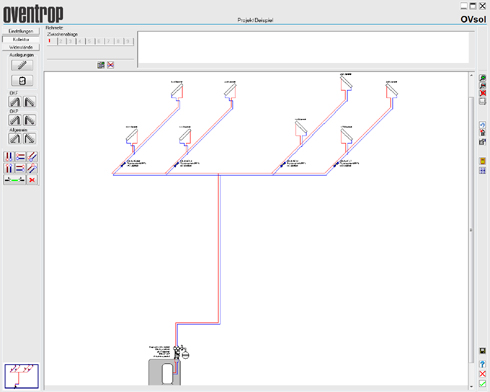Screen dimensions: 490x392
Task: Click inside the empty white info text area
Action: [x=303, y=47]
